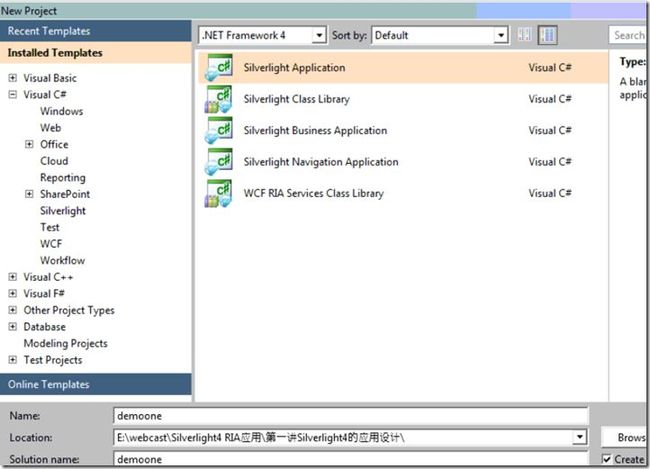The width and height of the screenshot is (650, 469).
Task: Expand the Database node
Action: (13, 327)
